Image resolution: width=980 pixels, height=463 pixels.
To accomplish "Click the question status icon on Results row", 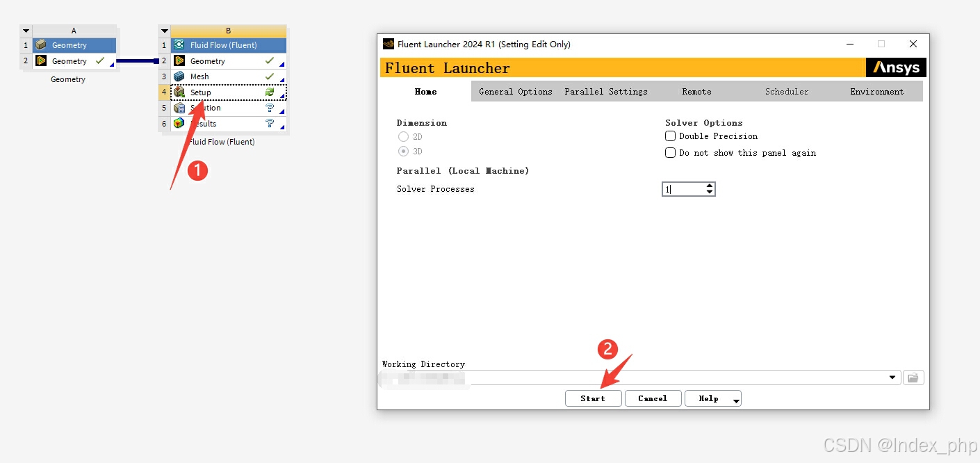I will (270, 123).
